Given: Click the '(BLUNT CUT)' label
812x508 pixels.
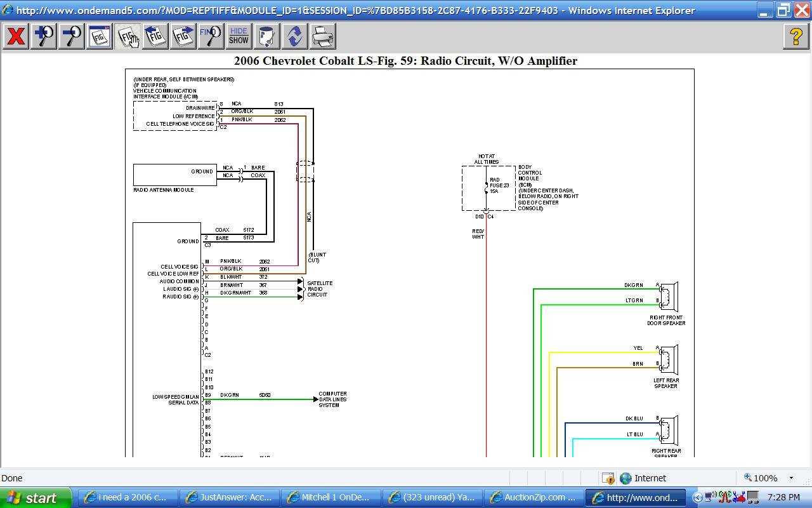Looking at the screenshot, I should click(x=318, y=257).
